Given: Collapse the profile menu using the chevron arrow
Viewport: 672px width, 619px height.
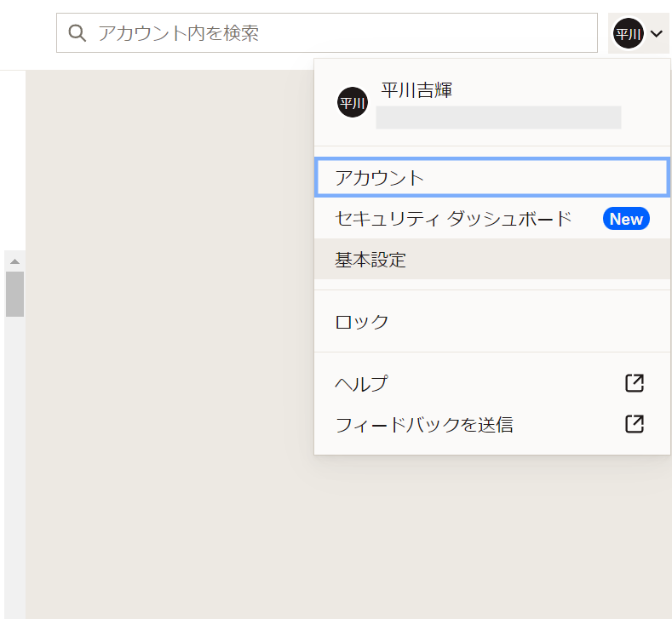Looking at the screenshot, I should 657,34.
